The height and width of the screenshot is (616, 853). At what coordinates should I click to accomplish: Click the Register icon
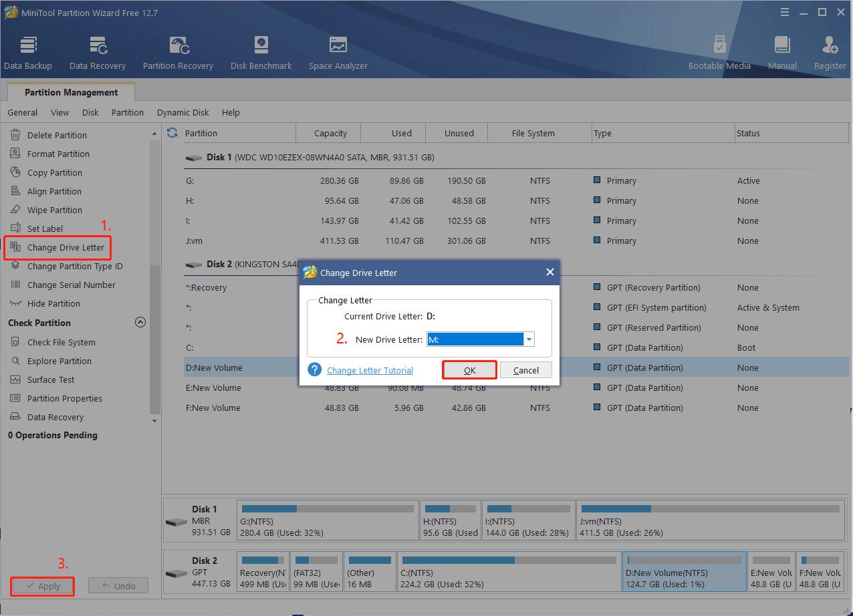point(830,53)
